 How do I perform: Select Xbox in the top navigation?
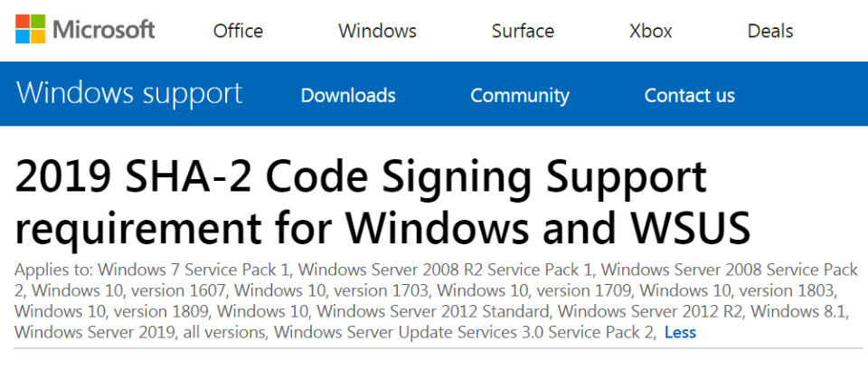[650, 31]
